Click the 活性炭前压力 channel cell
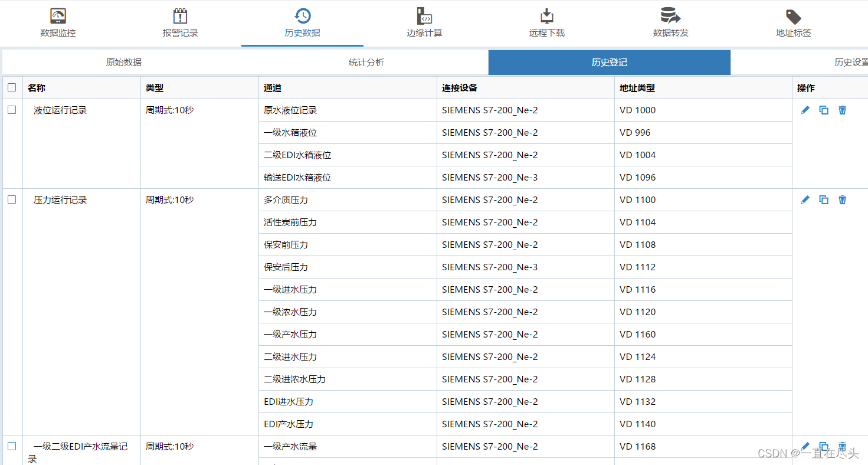This screenshot has width=868, height=465. (348, 222)
